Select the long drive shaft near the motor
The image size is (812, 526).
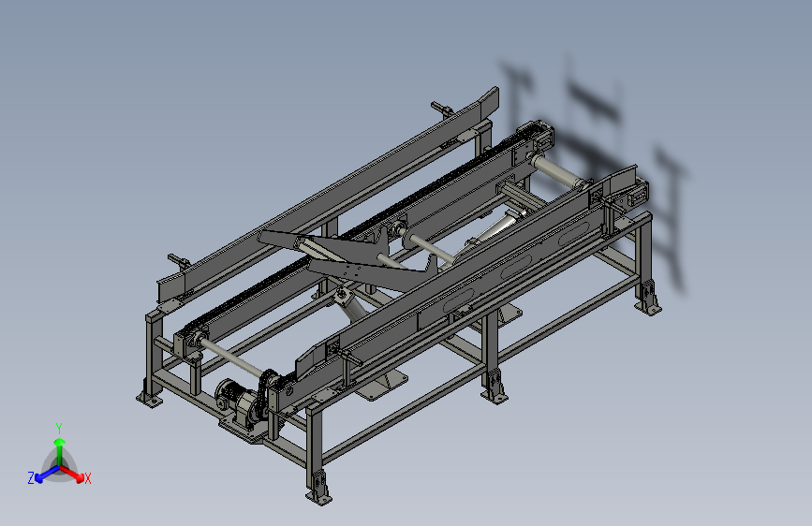pyautogui.click(x=230, y=358)
